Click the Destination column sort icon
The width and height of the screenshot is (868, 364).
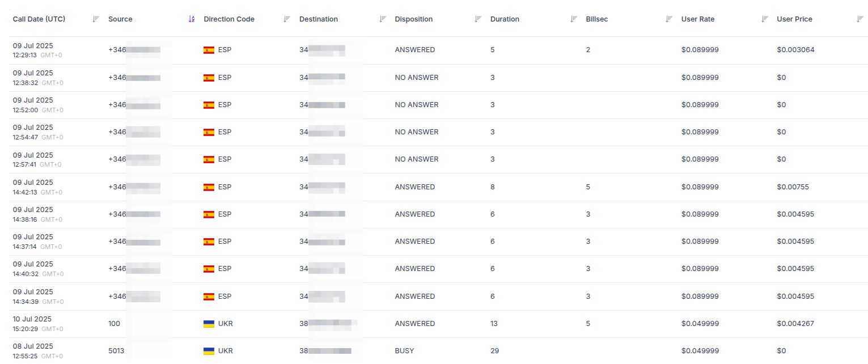383,19
